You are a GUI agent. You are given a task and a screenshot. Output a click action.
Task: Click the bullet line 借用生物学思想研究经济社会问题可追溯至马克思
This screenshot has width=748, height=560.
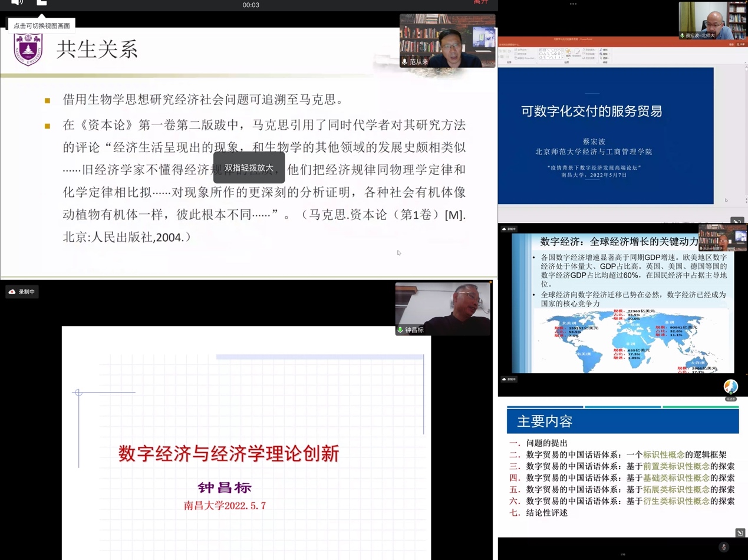(203, 100)
